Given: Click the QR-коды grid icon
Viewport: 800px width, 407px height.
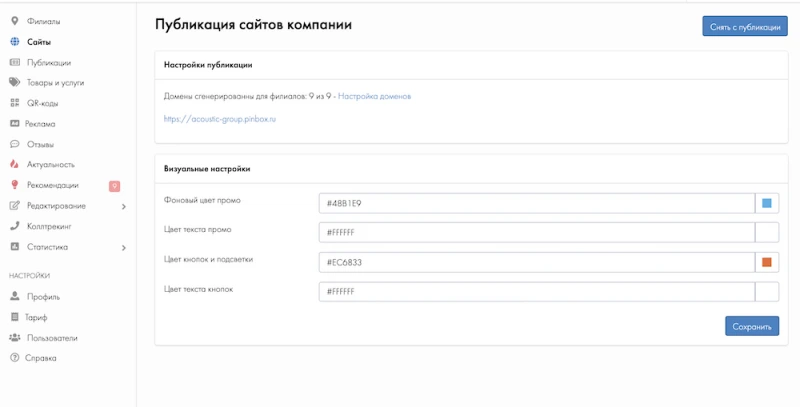Looking at the screenshot, I should coord(15,103).
